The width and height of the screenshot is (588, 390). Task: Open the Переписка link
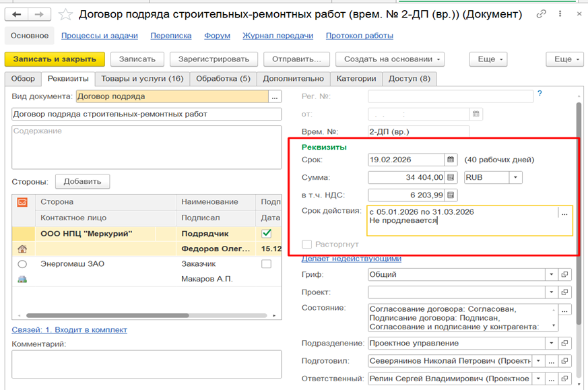tap(171, 36)
